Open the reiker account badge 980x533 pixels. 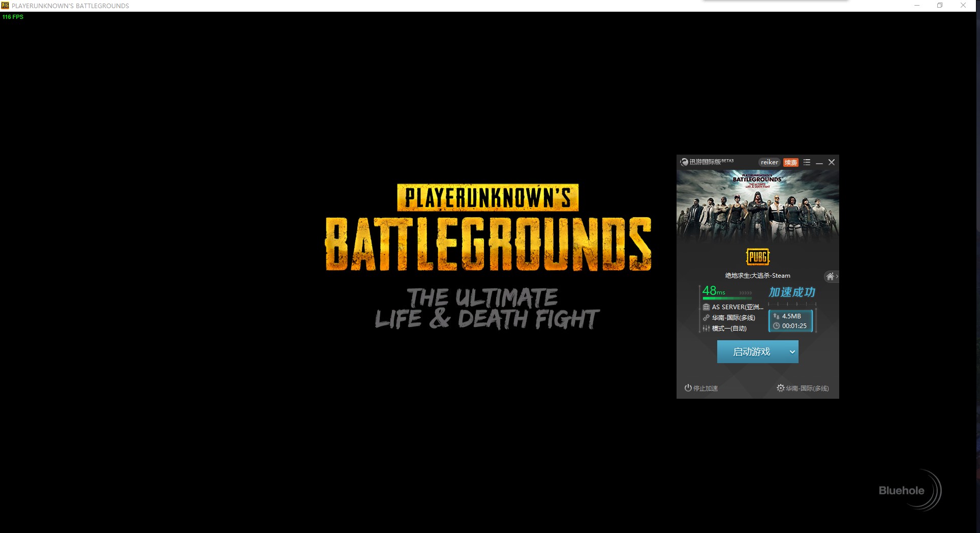click(769, 162)
